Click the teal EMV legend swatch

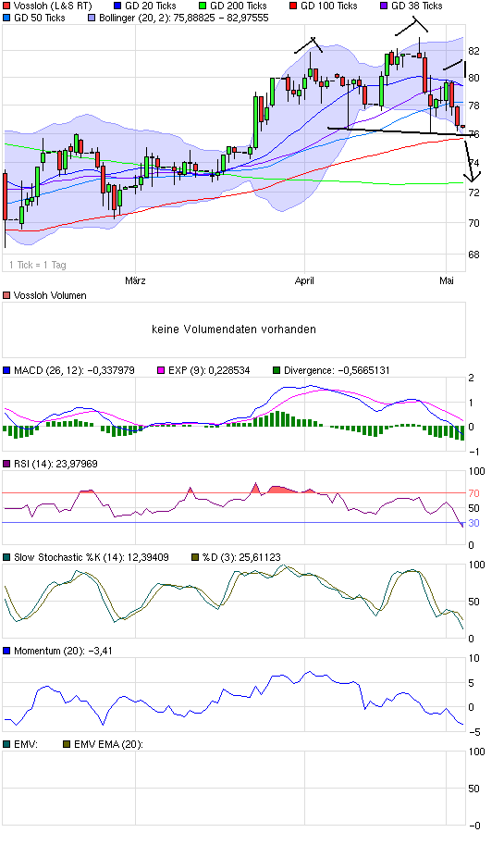coord(6,744)
